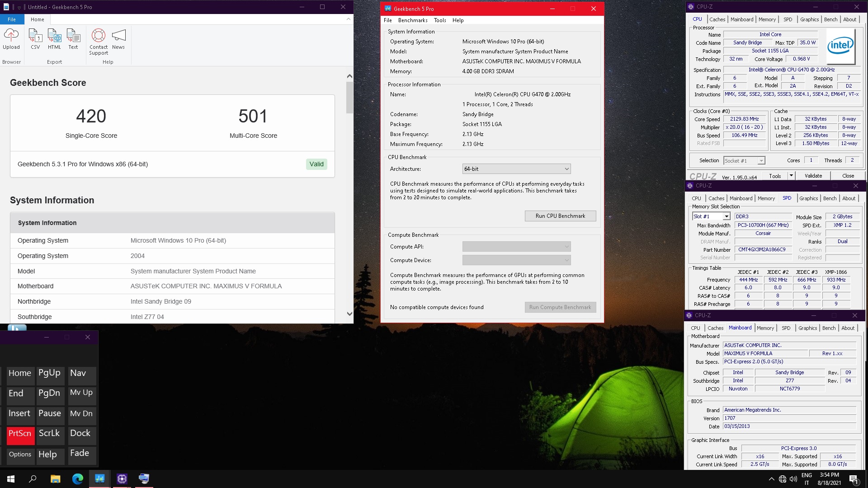Export results as CSV

pyautogui.click(x=35, y=39)
